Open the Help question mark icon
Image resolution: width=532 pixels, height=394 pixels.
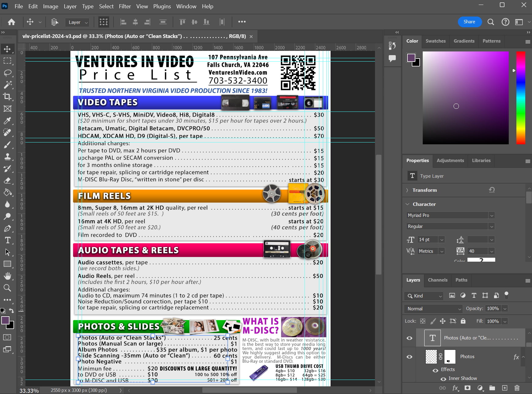pos(505,22)
